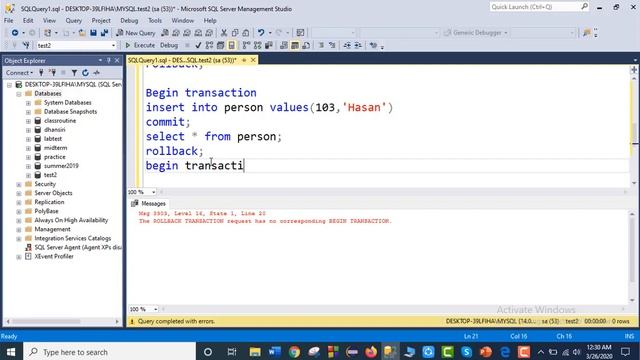Expand the midterm database node
The image size is (640, 360).
pyautogui.click(x=28, y=148)
